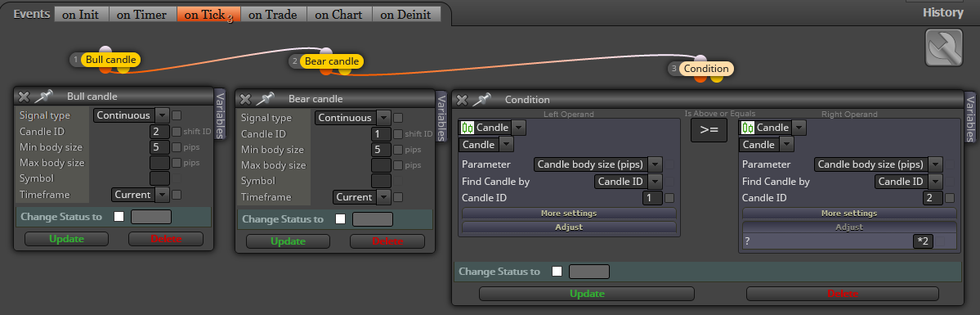Close the Bear candle panel

point(246,99)
